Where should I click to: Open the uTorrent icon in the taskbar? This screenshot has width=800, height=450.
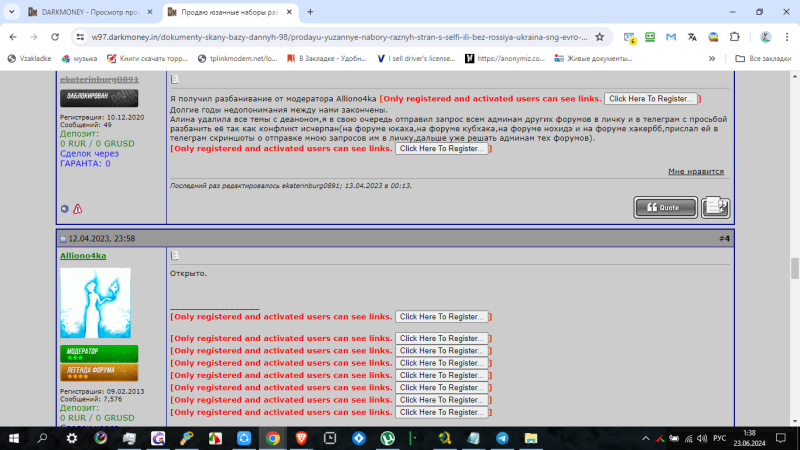387,438
